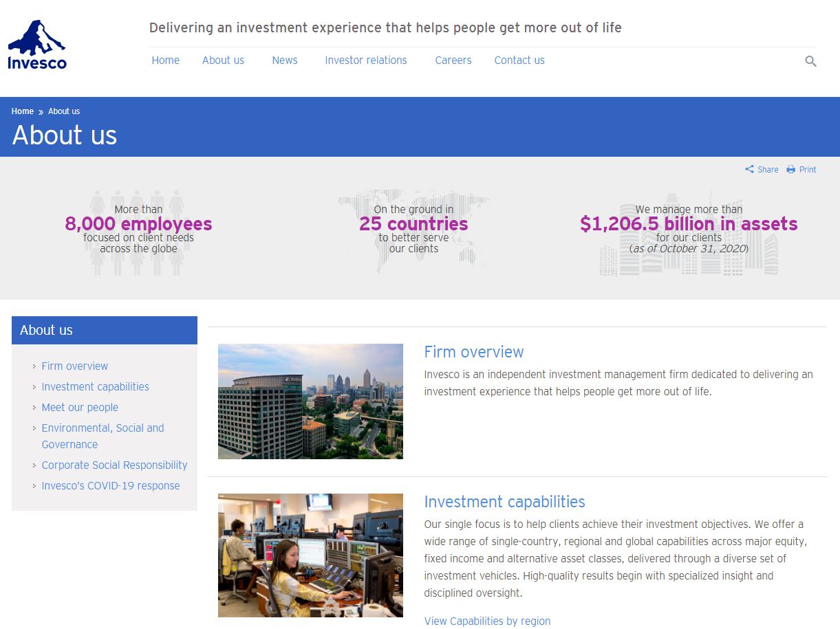Click the Invesco mountain logo
840x629 pixels.
point(37,45)
